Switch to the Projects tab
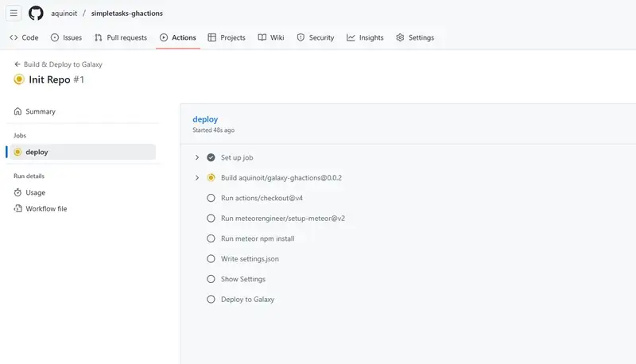This screenshot has height=364, width=636. coord(227,37)
